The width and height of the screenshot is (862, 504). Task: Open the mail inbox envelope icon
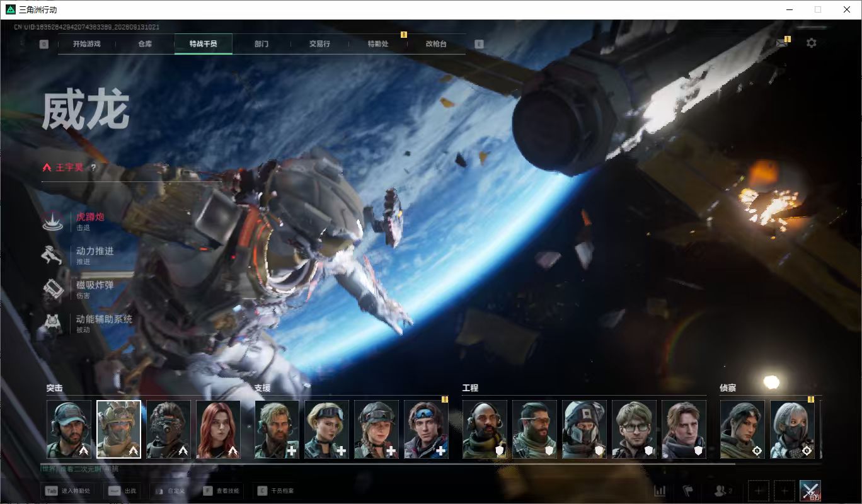pos(782,43)
